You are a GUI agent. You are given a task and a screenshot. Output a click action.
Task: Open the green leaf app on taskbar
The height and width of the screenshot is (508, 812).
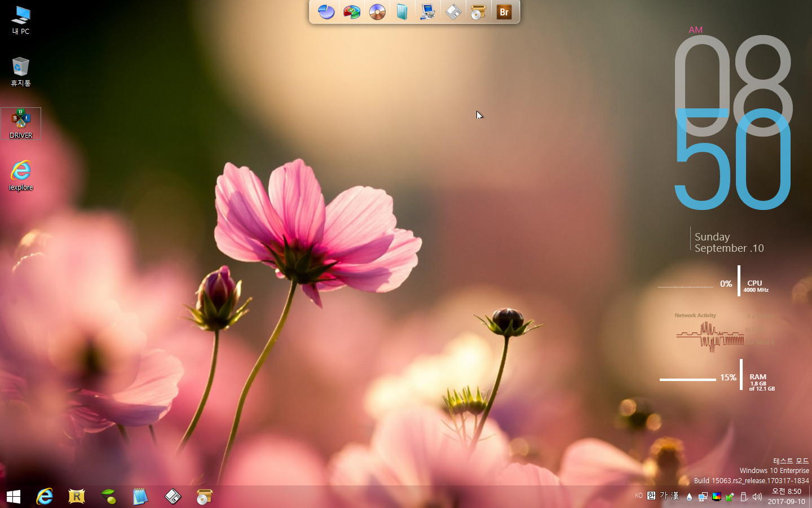[x=108, y=497]
